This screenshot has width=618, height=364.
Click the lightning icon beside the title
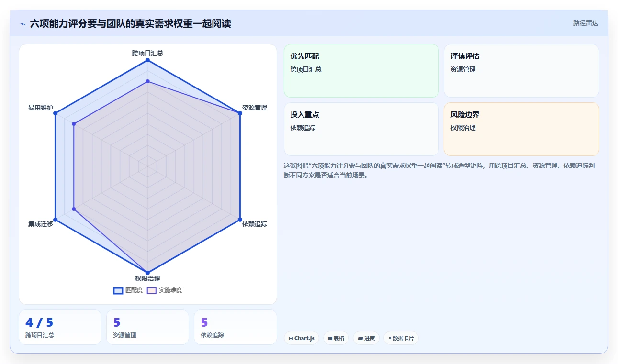(x=22, y=24)
